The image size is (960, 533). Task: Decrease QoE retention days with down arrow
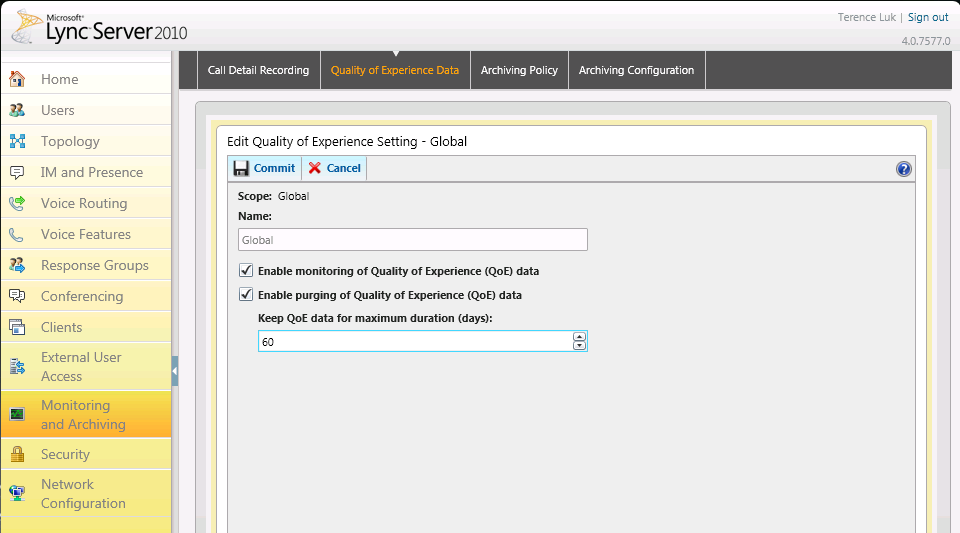tap(579, 346)
